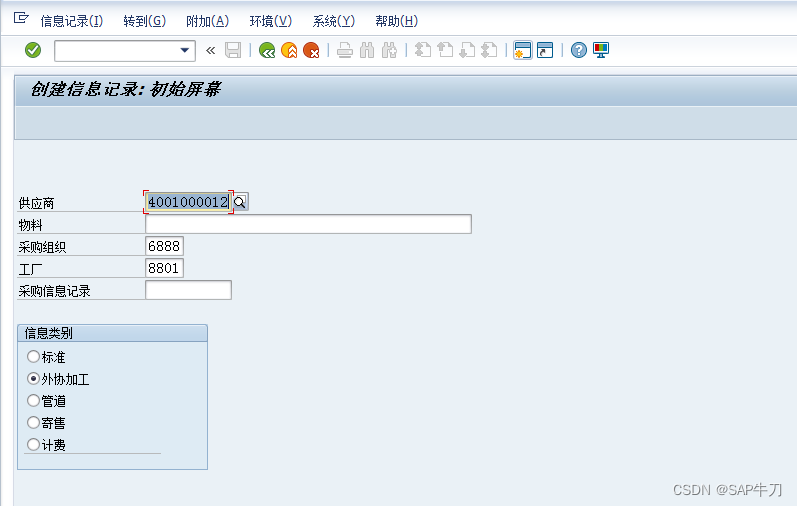The height and width of the screenshot is (506, 797).
Task: Click the 创建信息记录: 初始屏幕 title
Action: 125,90
